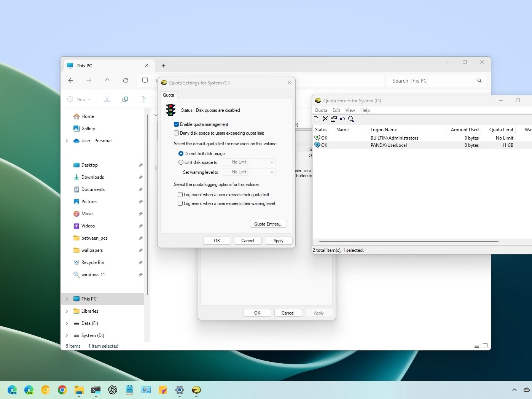
Task: Check Deny disk space to users exceeding quota
Action: pyautogui.click(x=177, y=133)
